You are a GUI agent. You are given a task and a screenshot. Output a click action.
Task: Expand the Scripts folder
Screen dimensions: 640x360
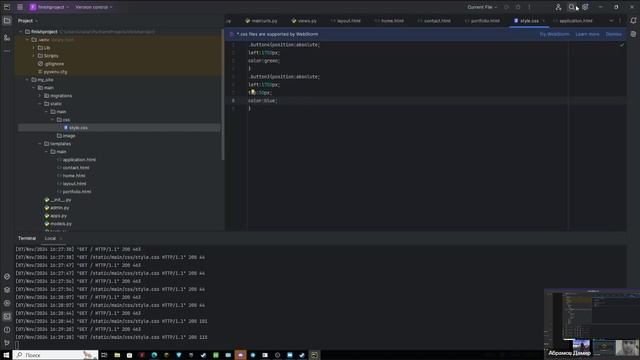34,56
